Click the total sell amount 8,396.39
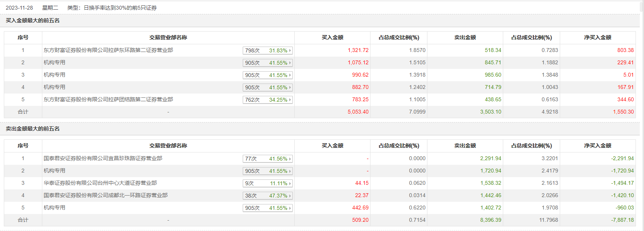 pos(491,220)
